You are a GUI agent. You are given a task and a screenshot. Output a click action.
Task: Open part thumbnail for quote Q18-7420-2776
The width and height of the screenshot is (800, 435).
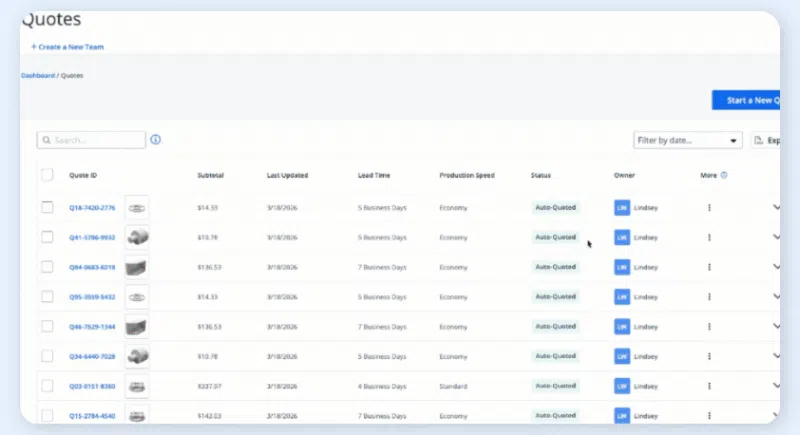[x=137, y=208]
